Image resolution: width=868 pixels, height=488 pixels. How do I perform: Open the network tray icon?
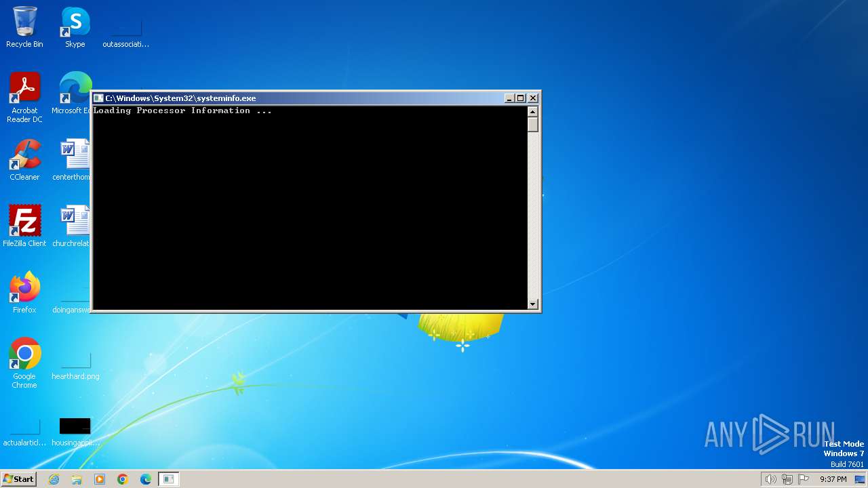tap(787, 479)
